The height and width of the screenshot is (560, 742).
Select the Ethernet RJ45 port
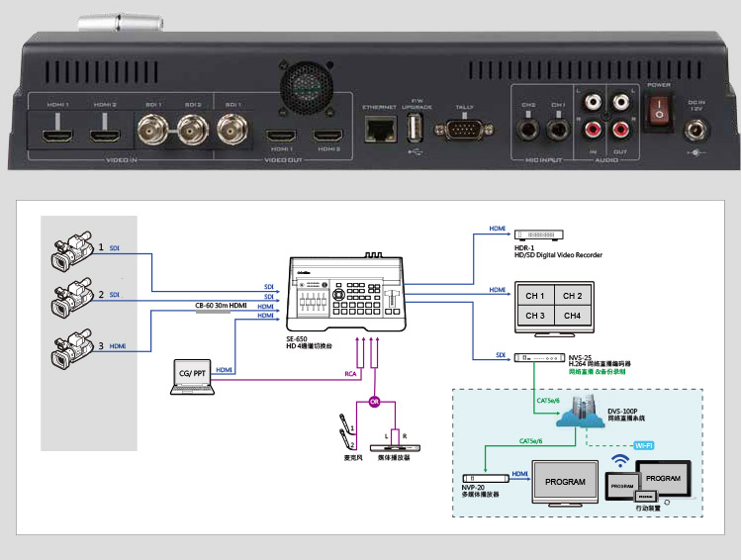pyautogui.click(x=379, y=127)
